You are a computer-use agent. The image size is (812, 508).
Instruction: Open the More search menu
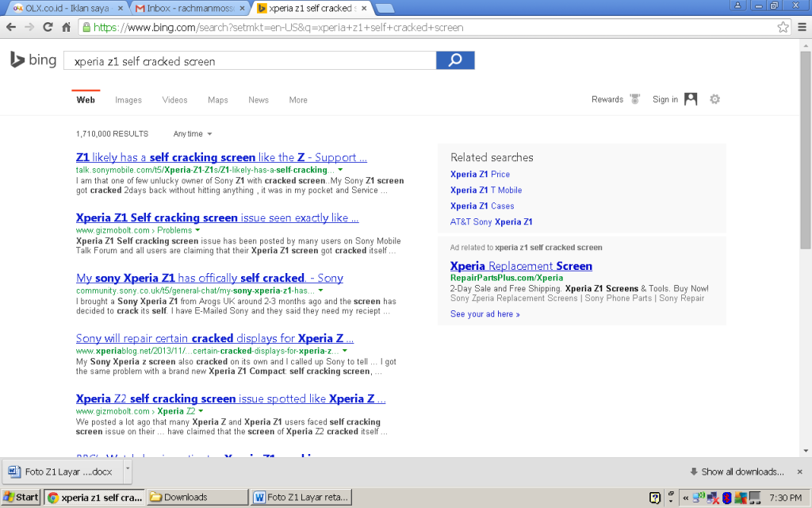298,100
